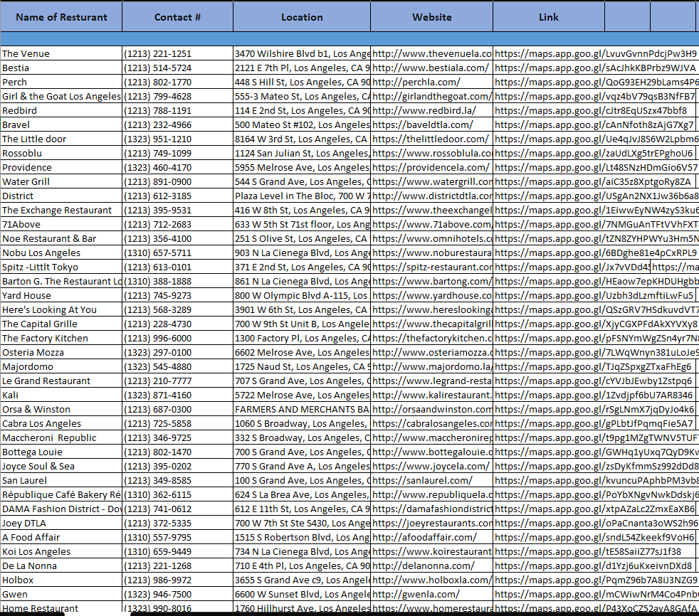Open the spitz-restaurant website link
Viewport: 699px width, 616px height.
click(432, 267)
